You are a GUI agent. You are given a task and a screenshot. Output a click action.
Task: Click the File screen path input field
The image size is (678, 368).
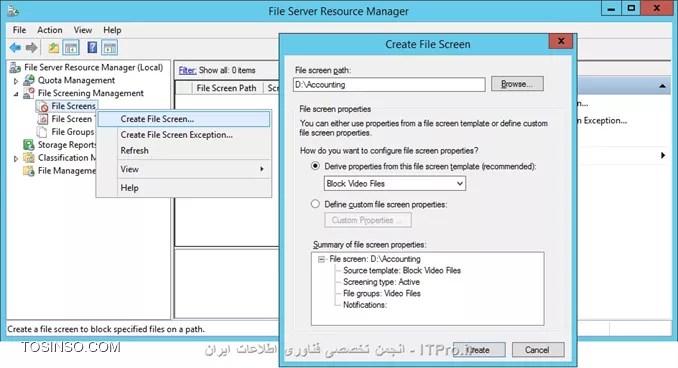(x=389, y=85)
